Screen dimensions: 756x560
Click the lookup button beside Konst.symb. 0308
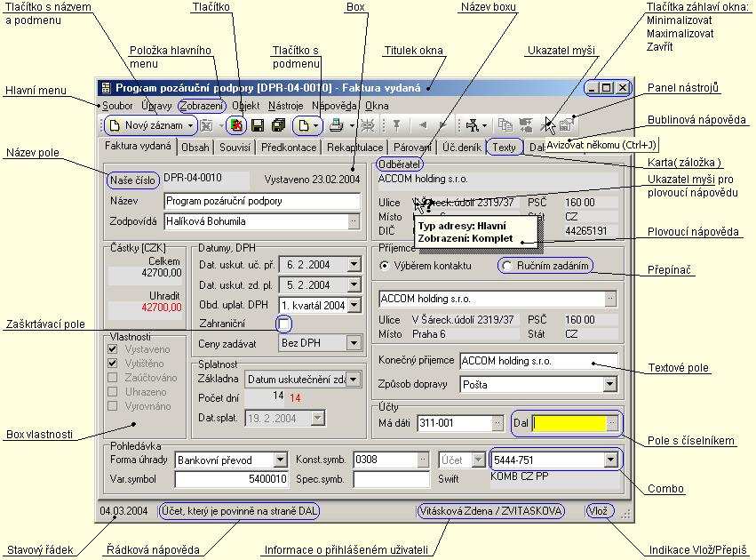tap(422, 460)
